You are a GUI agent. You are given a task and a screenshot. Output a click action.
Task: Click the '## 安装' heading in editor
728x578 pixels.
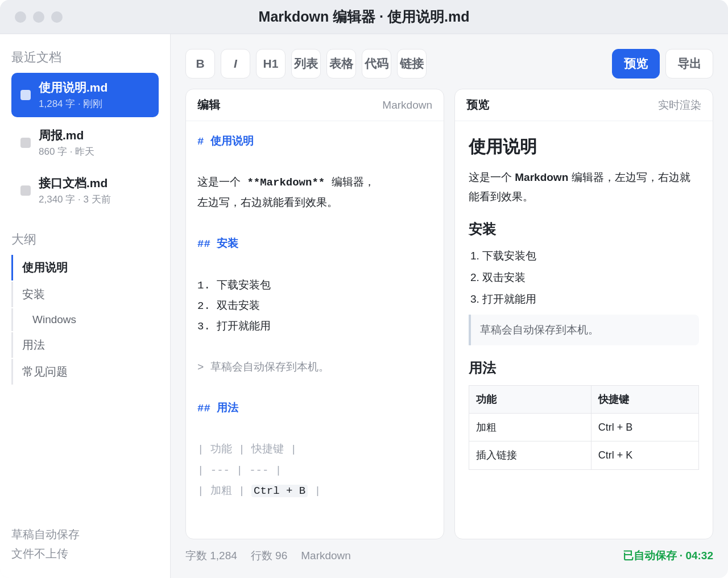point(218,243)
